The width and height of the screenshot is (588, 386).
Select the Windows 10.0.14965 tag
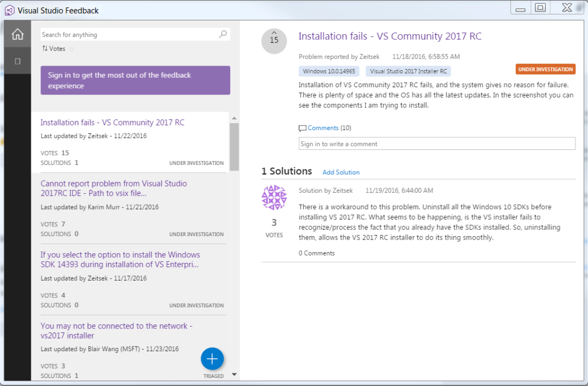coord(329,71)
